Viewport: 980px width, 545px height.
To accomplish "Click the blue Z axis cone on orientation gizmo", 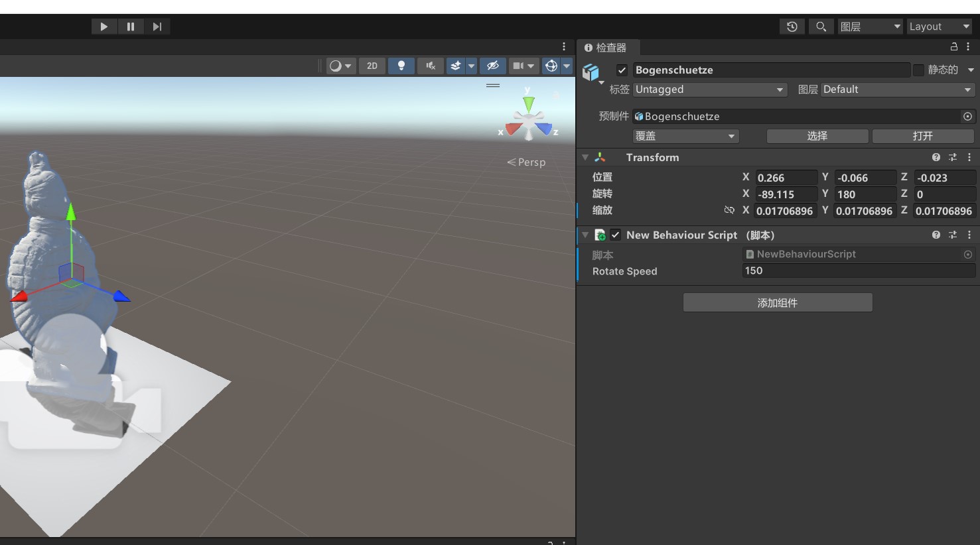I will point(544,128).
